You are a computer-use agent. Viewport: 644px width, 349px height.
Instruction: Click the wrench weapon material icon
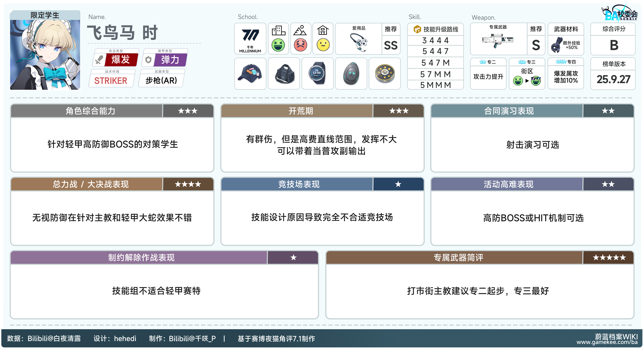click(557, 45)
